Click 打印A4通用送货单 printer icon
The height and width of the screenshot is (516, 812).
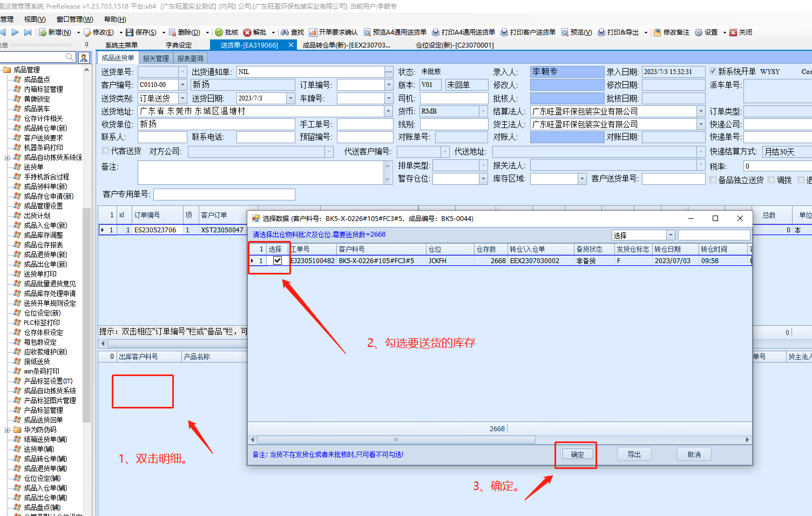click(436, 32)
